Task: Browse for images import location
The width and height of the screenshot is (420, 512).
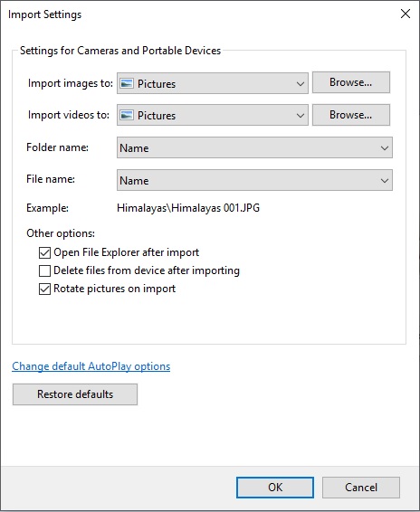Action: pyautogui.click(x=351, y=82)
